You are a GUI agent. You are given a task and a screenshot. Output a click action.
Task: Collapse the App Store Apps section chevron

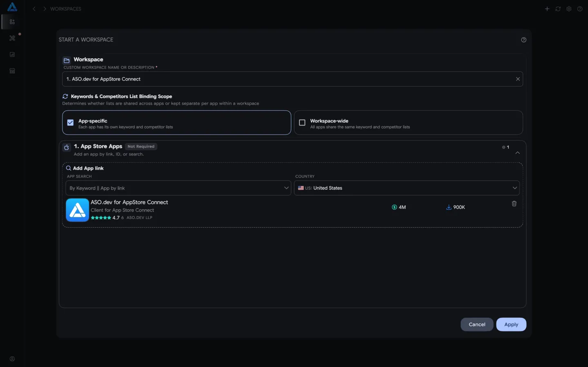tap(517, 153)
